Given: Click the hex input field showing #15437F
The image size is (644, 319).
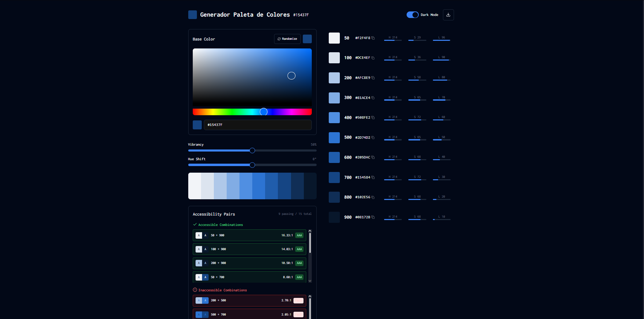Looking at the screenshot, I should point(257,125).
